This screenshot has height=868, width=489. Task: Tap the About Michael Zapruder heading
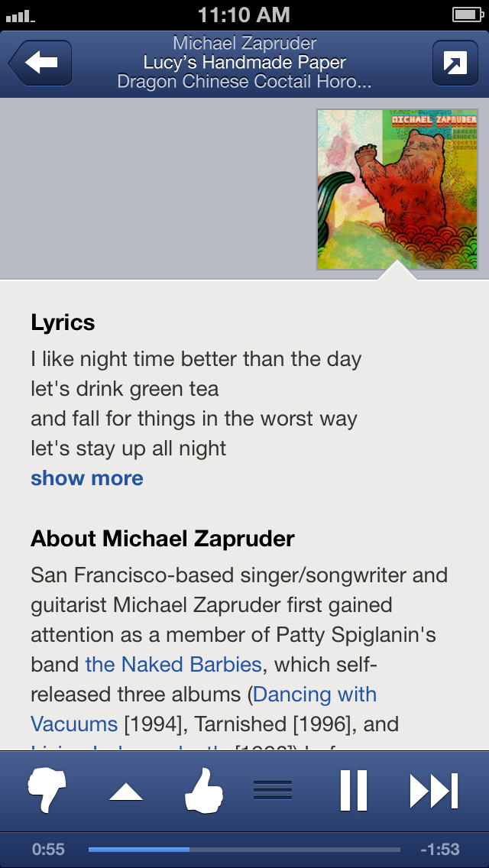point(163,539)
